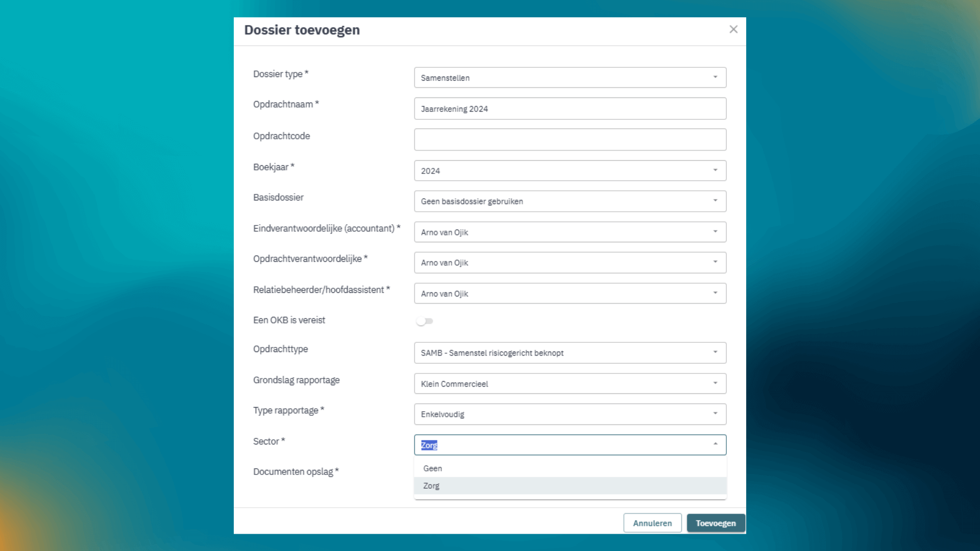This screenshot has width=980, height=551.
Task: Select the Geen option in Sector list
Action: pos(570,468)
